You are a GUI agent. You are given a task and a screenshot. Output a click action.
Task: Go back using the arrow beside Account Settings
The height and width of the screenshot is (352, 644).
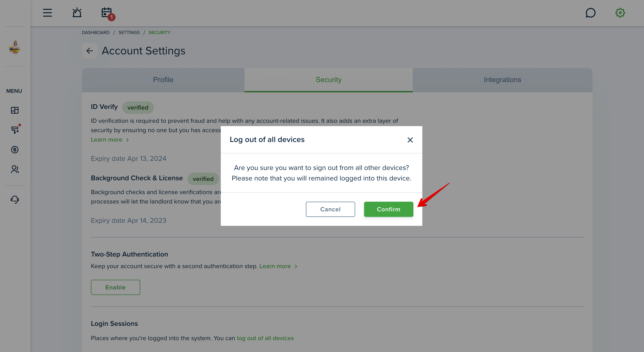(90, 51)
